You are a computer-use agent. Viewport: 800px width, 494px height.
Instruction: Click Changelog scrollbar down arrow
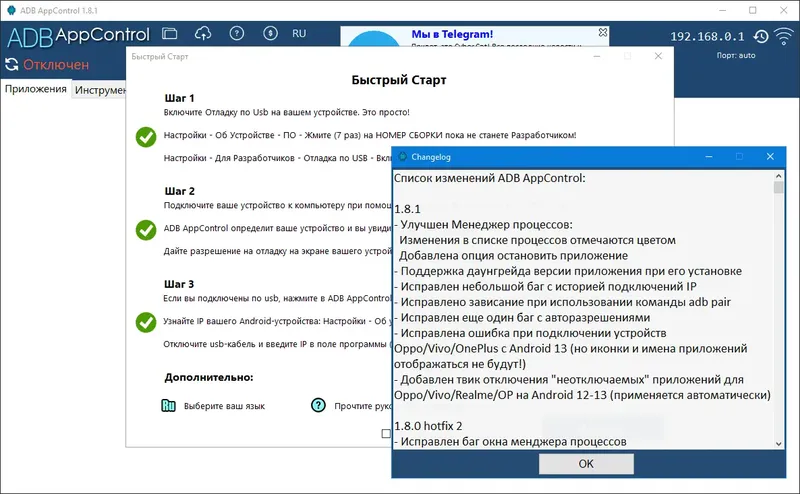(x=779, y=443)
